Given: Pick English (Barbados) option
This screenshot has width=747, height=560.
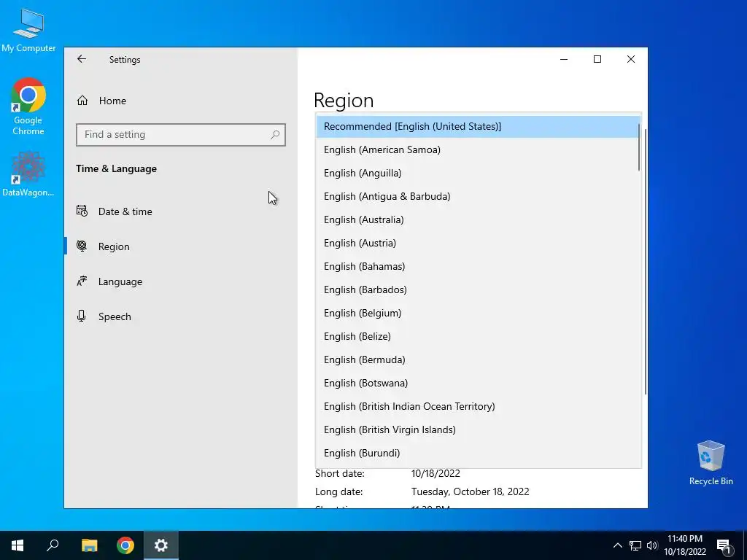Looking at the screenshot, I should coord(478,290).
